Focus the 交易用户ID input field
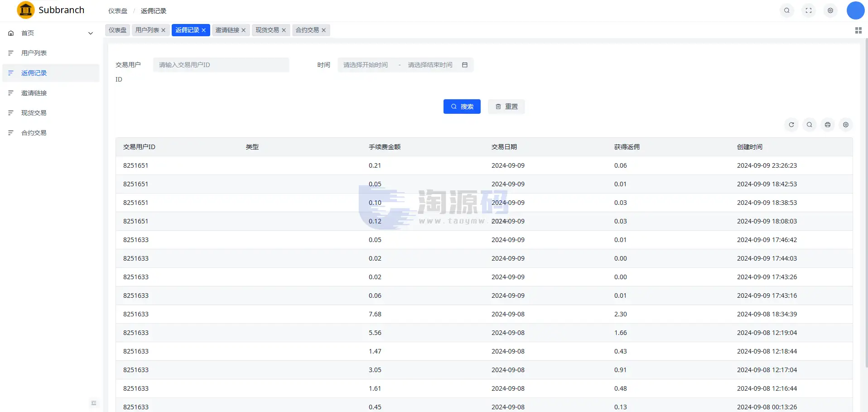This screenshot has height=412, width=868. [x=221, y=65]
